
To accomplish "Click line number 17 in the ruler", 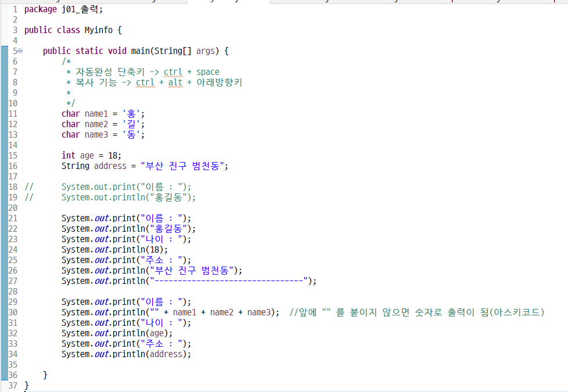I will [x=13, y=177].
